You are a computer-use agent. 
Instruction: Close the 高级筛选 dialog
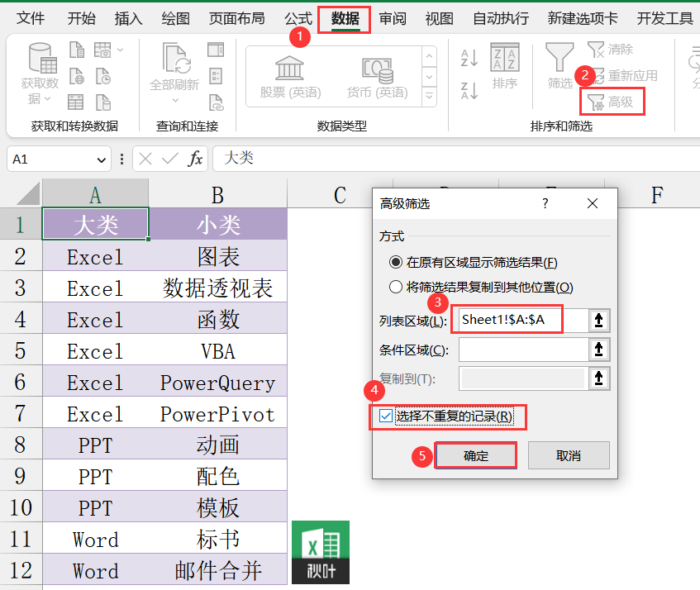[593, 203]
